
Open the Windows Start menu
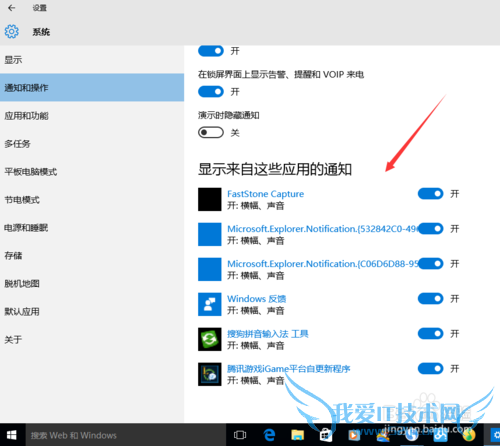click(12, 435)
